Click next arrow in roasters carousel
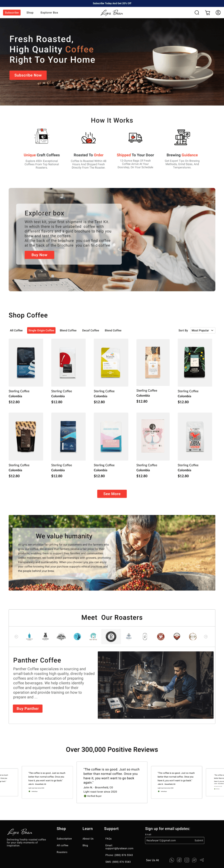Viewport: 224px width, 868px height. (206, 636)
